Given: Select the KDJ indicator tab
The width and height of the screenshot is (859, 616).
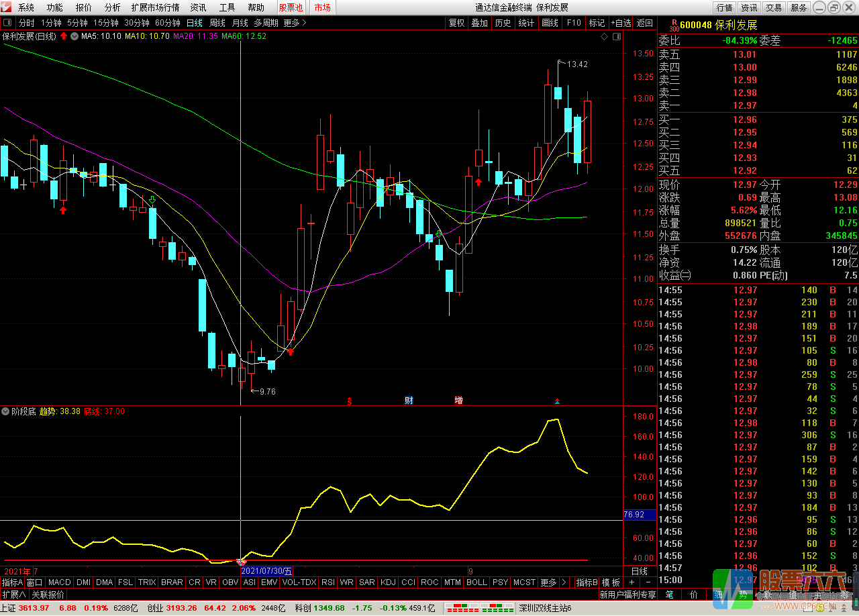Looking at the screenshot, I should [x=388, y=582].
